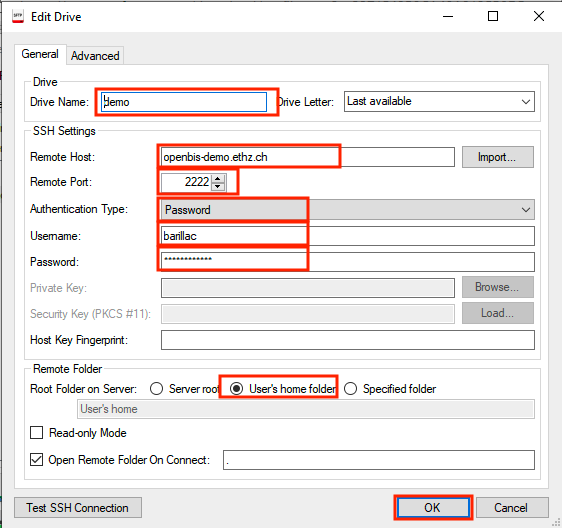This screenshot has width=562, height=528.
Task: Switch to the Advanced tab
Action: [95, 56]
